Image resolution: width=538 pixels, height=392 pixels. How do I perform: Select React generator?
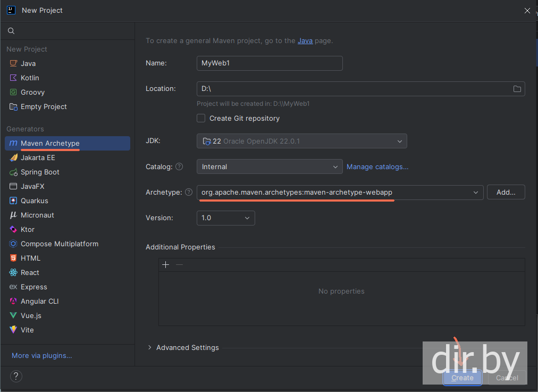click(x=68, y=272)
